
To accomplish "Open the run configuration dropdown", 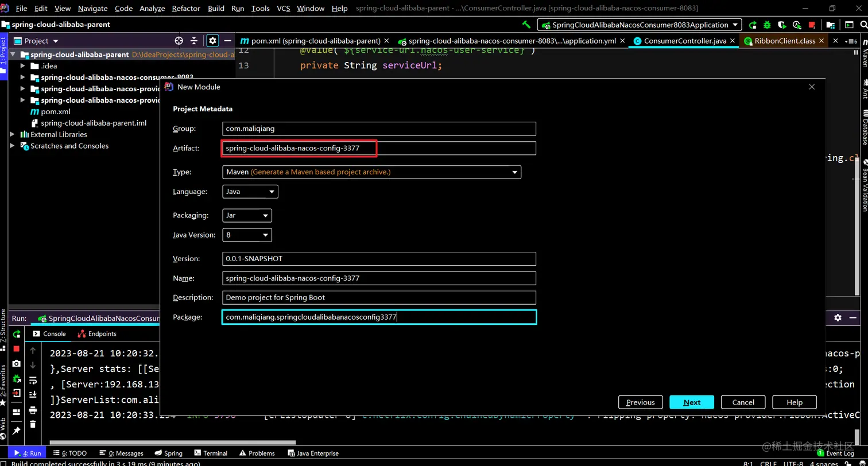I will (x=639, y=25).
